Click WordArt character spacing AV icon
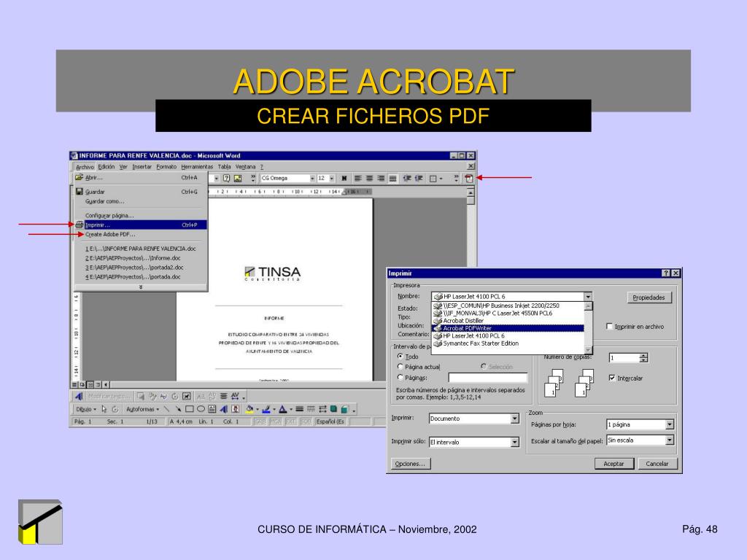The image size is (747, 560). [x=235, y=396]
